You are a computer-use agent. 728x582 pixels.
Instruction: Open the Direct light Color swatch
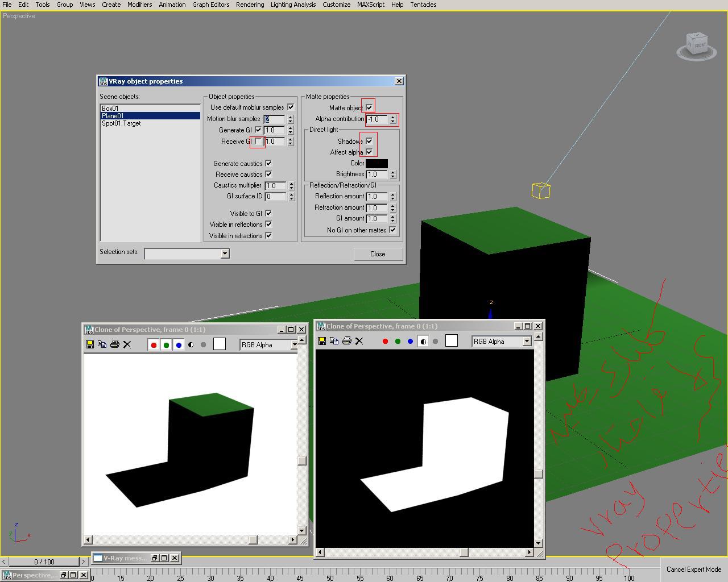click(377, 163)
